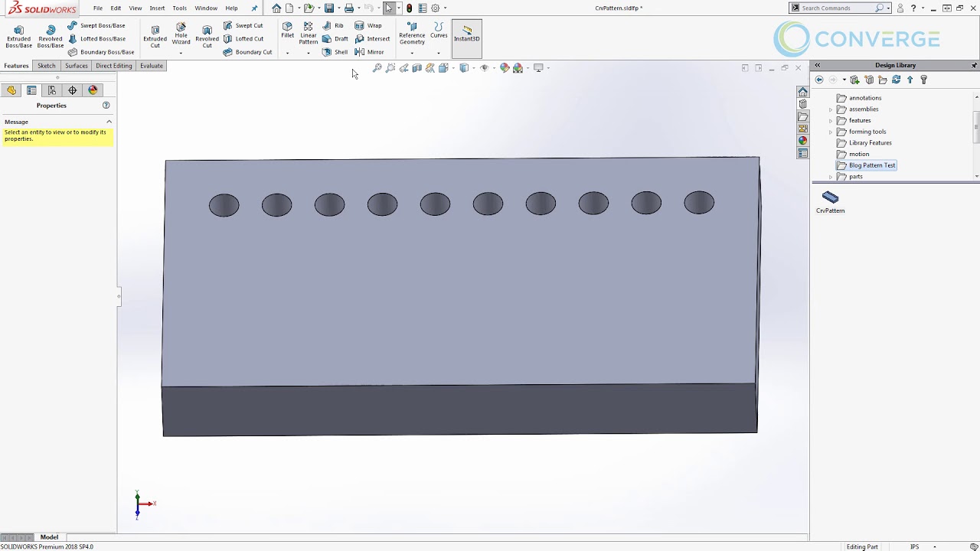Expand the Curves dropdown arrow
Viewport: 980px width, 551px height.
pos(439,53)
